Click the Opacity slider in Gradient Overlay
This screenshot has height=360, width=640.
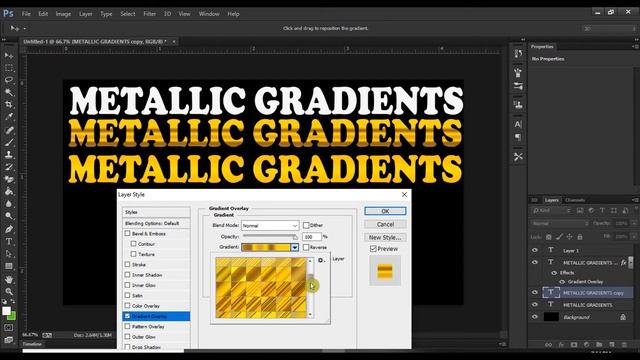(270, 236)
